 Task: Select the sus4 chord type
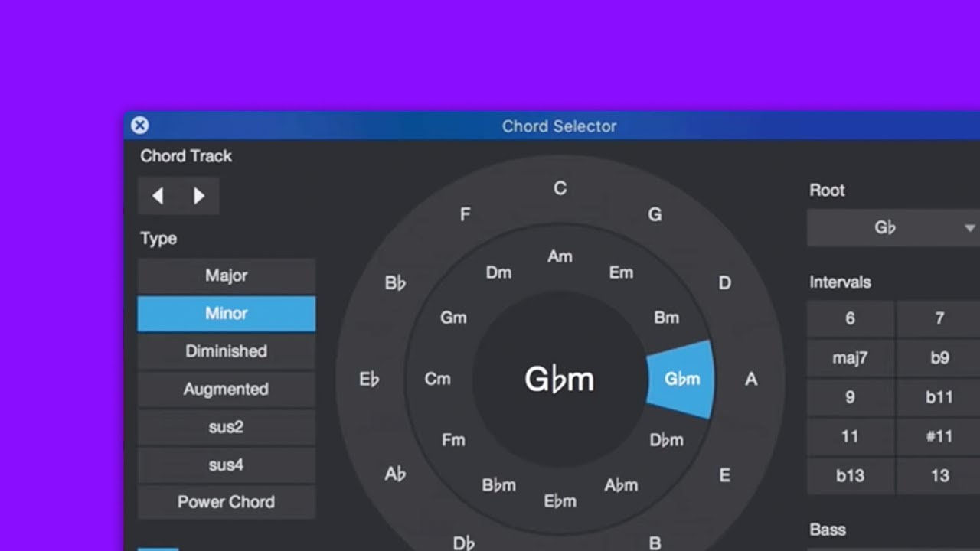[x=226, y=465]
